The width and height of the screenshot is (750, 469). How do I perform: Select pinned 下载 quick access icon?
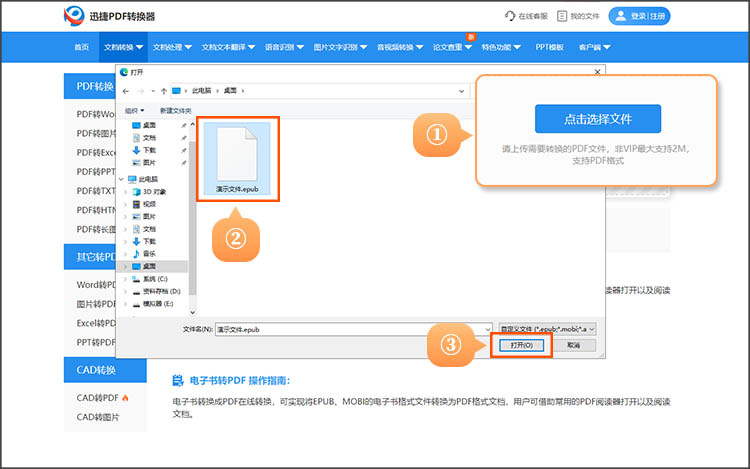tap(136, 150)
